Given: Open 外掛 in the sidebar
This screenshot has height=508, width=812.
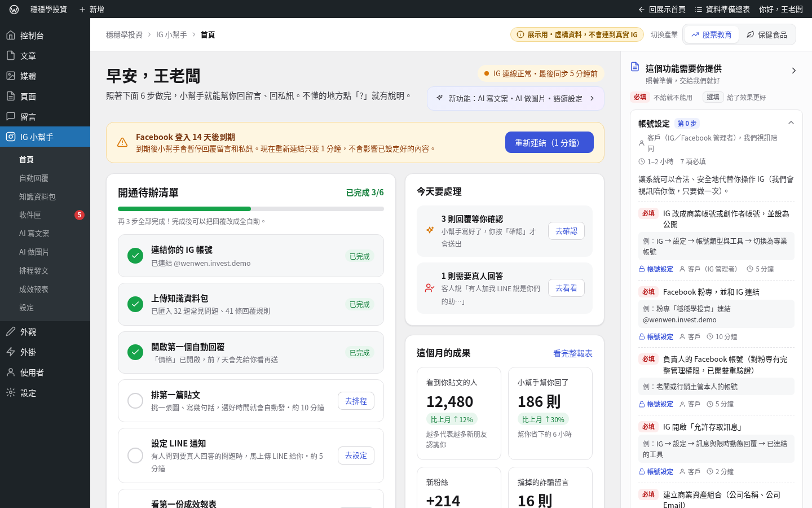Looking at the screenshot, I should pos(45,352).
